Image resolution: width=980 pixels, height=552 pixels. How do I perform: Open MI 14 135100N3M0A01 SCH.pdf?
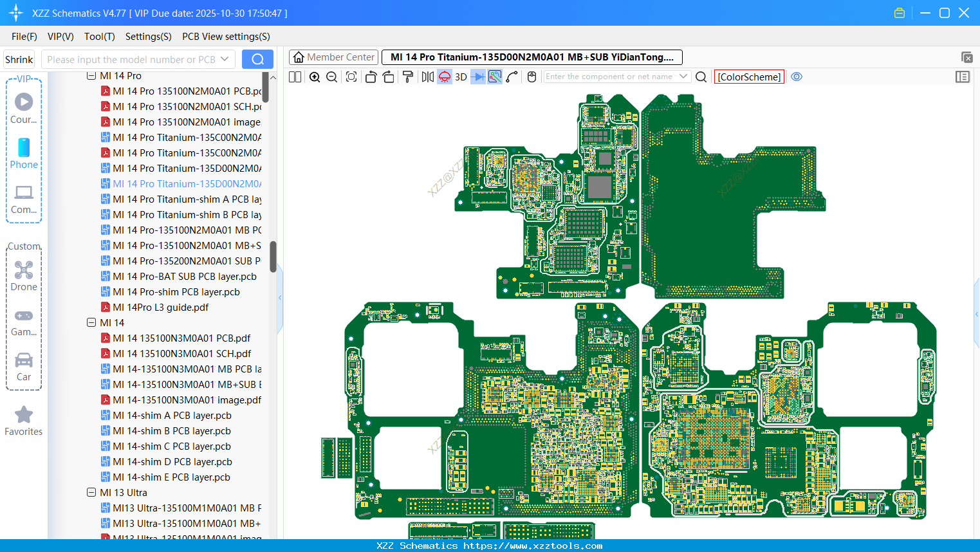pos(176,354)
